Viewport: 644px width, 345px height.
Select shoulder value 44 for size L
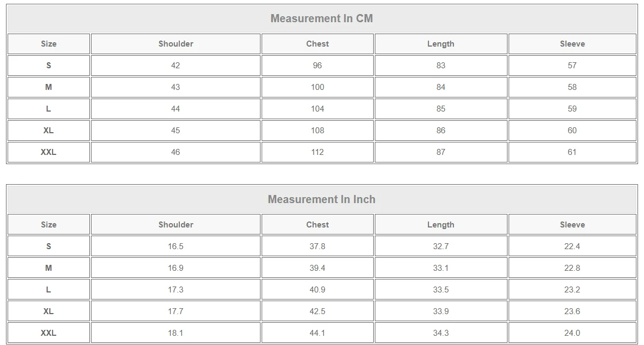tap(175, 109)
